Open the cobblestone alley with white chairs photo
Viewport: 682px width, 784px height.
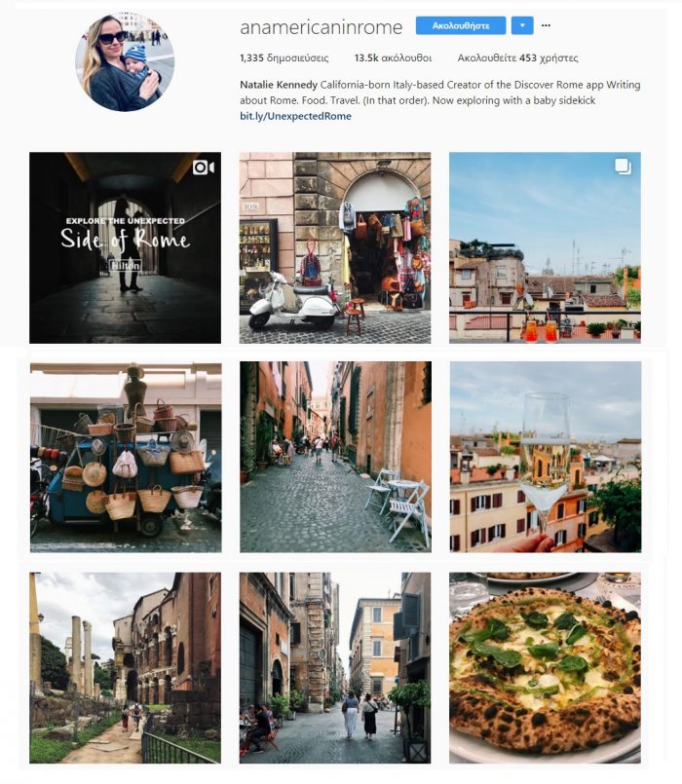tap(335, 457)
